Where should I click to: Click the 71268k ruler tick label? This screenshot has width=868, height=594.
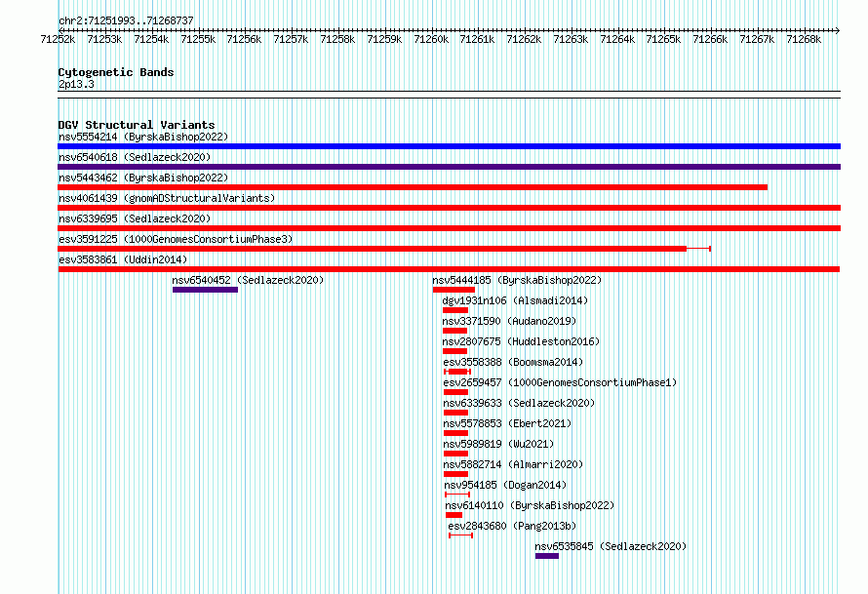point(804,39)
